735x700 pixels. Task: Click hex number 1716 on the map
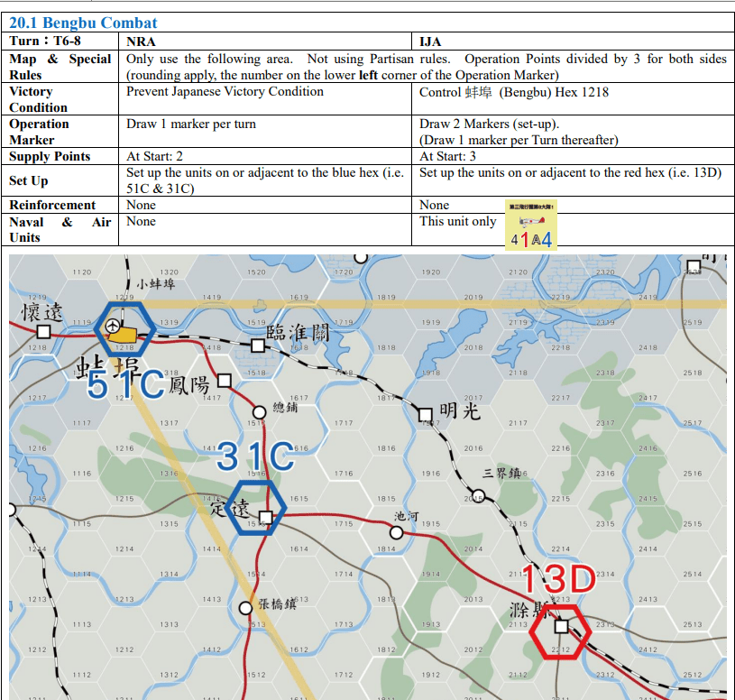(x=344, y=474)
